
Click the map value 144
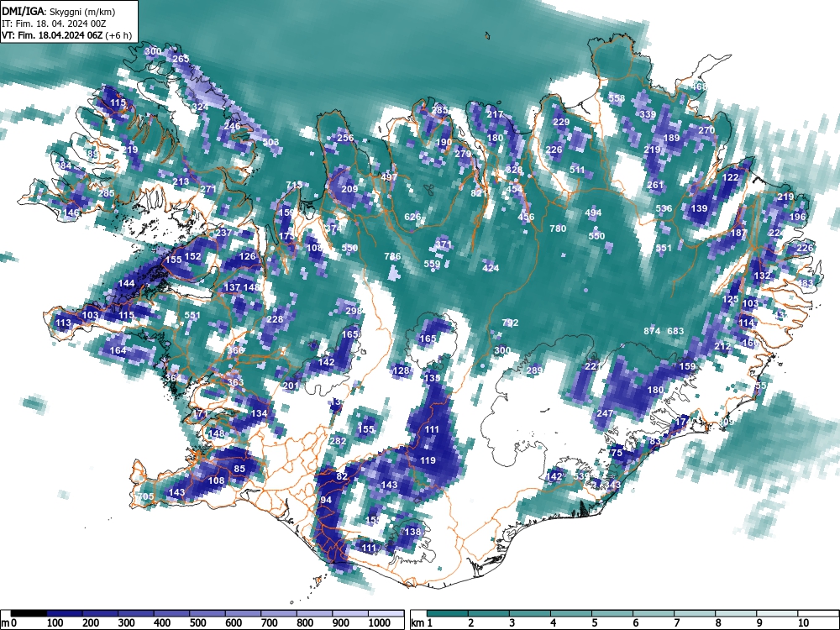[x=127, y=283]
